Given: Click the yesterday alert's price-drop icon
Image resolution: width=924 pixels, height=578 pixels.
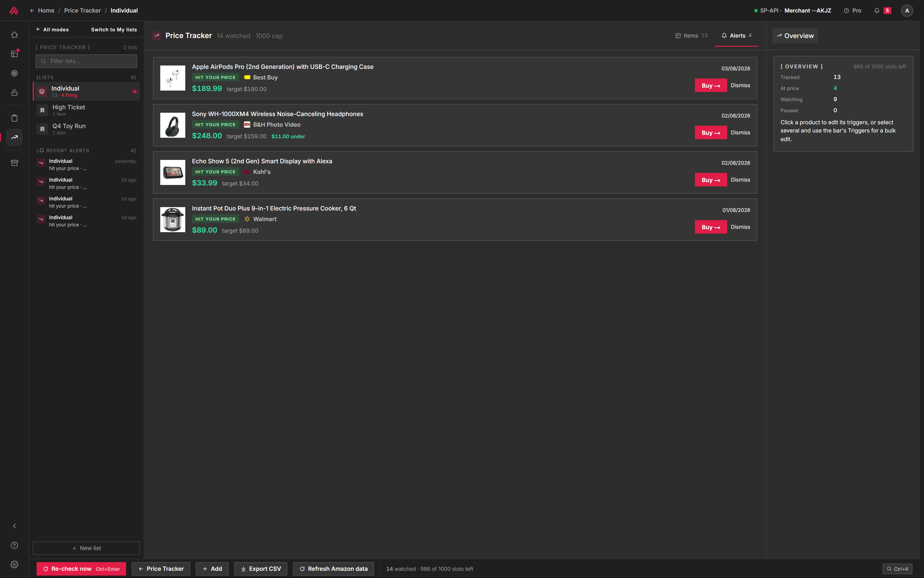Looking at the screenshot, I should point(41,163).
